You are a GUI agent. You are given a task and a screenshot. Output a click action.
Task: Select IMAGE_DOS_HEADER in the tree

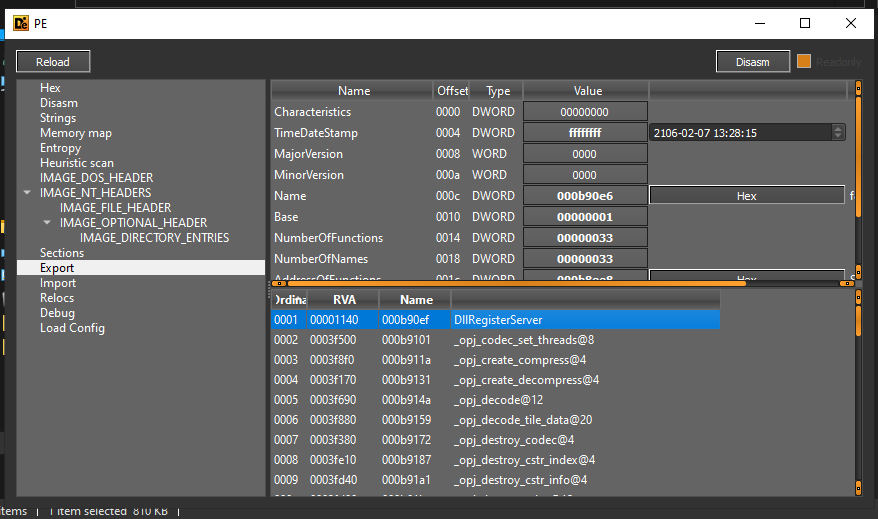(96, 178)
